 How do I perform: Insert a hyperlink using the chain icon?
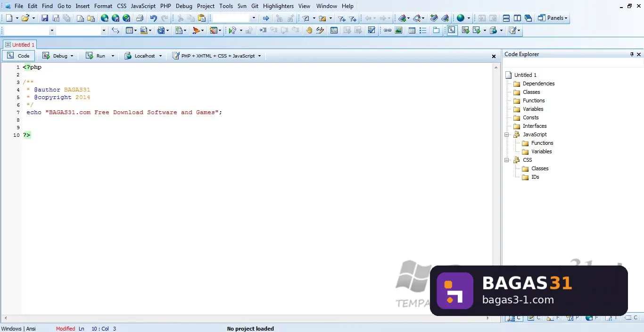click(388, 30)
